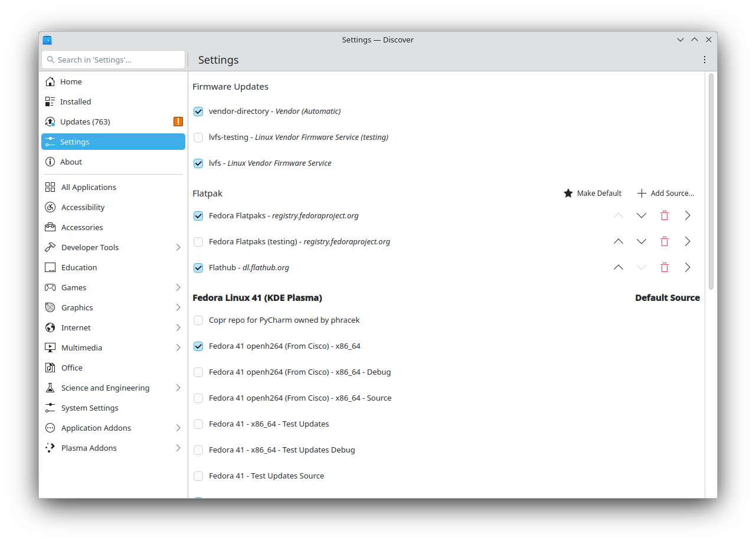This screenshot has width=756, height=544.
Task: Move Fedora Flatpaks (testing) source down
Action: coord(642,242)
